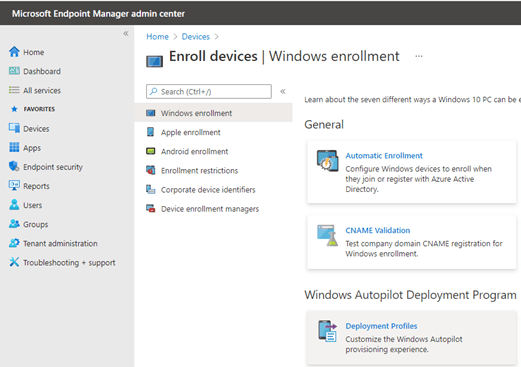Collapse the Enroll devices menu pane
Viewport: 521px width, 367px height.
(283, 91)
